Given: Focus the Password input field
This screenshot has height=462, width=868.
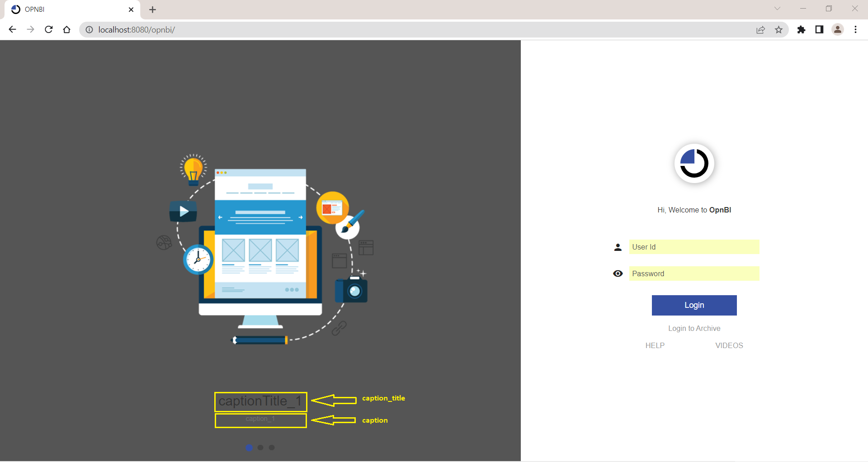Looking at the screenshot, I should tap(694, 273).
